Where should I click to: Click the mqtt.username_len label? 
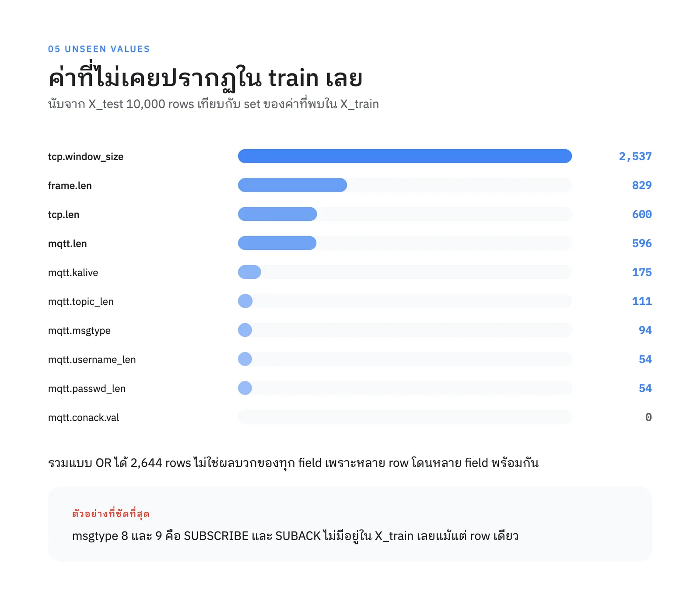[92, 360]
